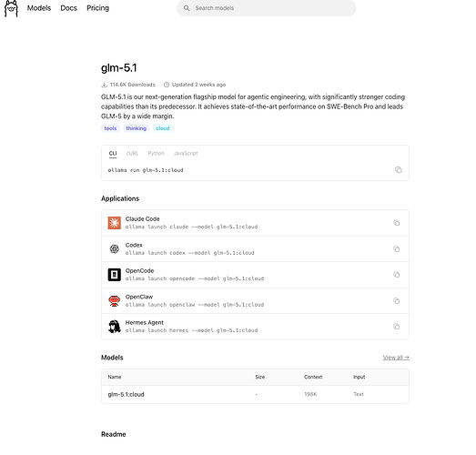The width and height of the screenshot is (476, 455).
Task: Switch to the Python tab
Action: tap(156, 153)
